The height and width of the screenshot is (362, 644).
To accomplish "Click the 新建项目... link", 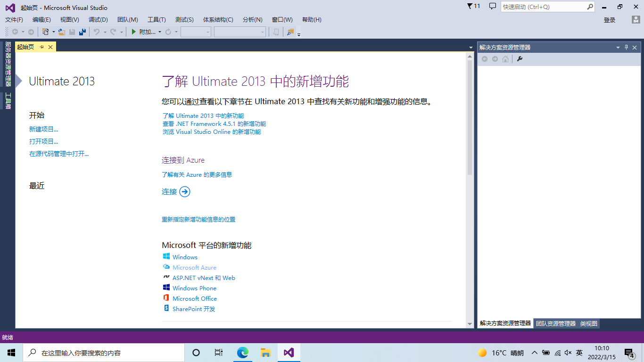I will 44,129.
